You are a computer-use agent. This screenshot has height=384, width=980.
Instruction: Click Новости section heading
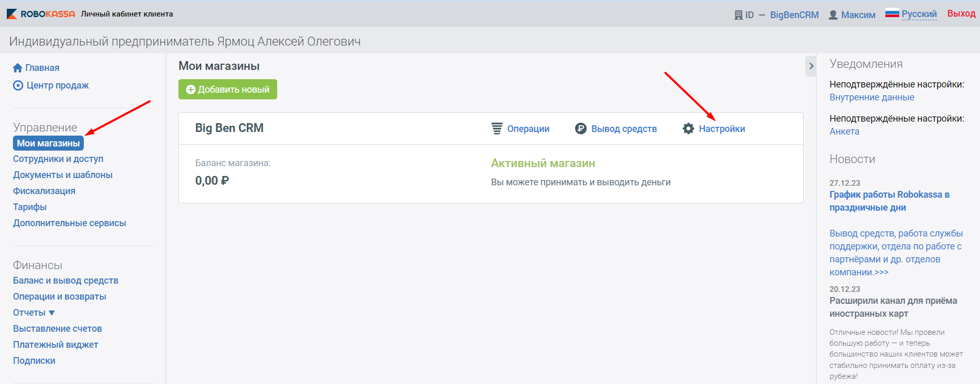[x=852, y=159]
